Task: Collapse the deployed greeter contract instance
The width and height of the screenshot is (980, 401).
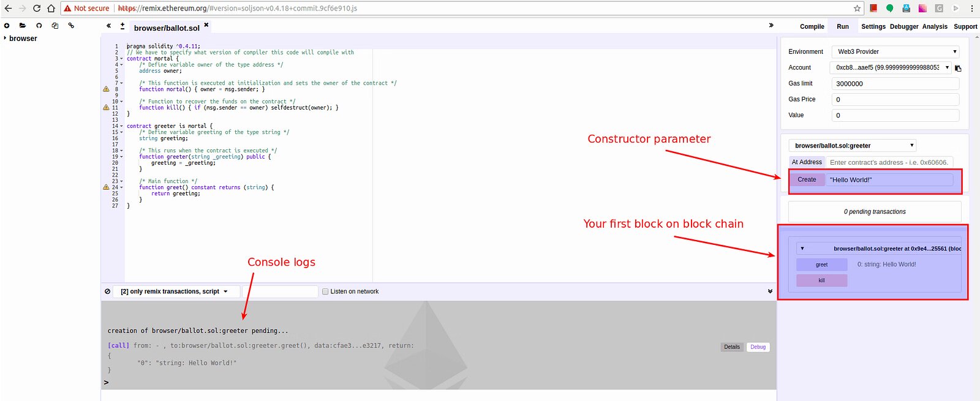Action: [802, 249]
